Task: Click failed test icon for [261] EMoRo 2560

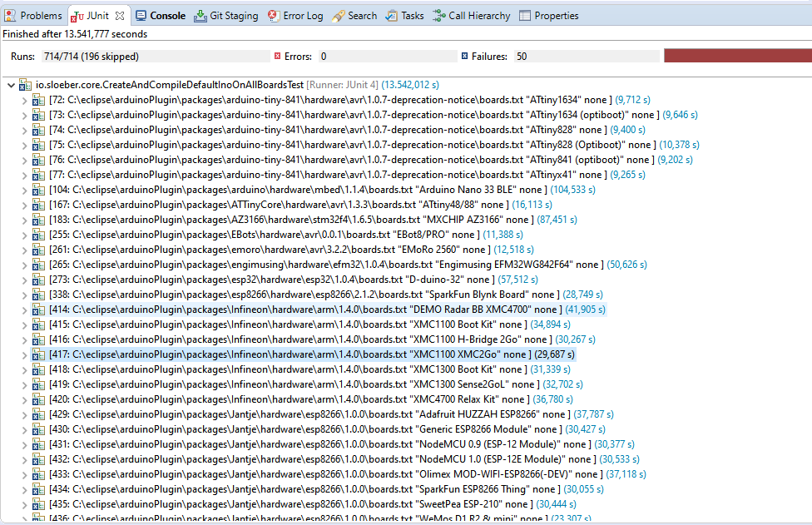Action: click(39, 250)
